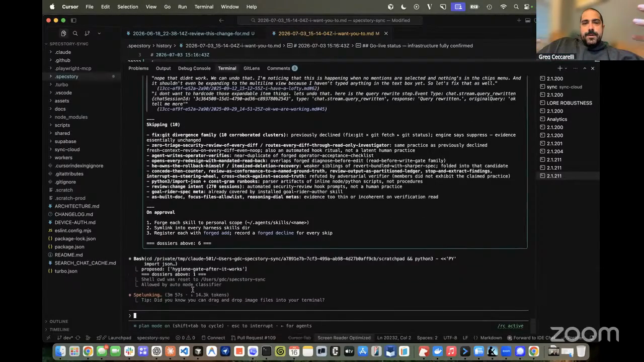Screen dimensions: 644x362
Task: Select the Output panel tab
Action: point(163,68)
